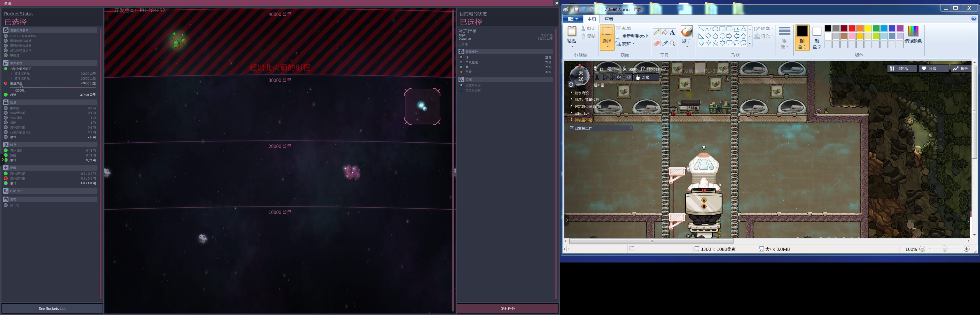Click the 发射任务 launch mission button
Screen dimensions: 980x315
(x=507, y=308)
